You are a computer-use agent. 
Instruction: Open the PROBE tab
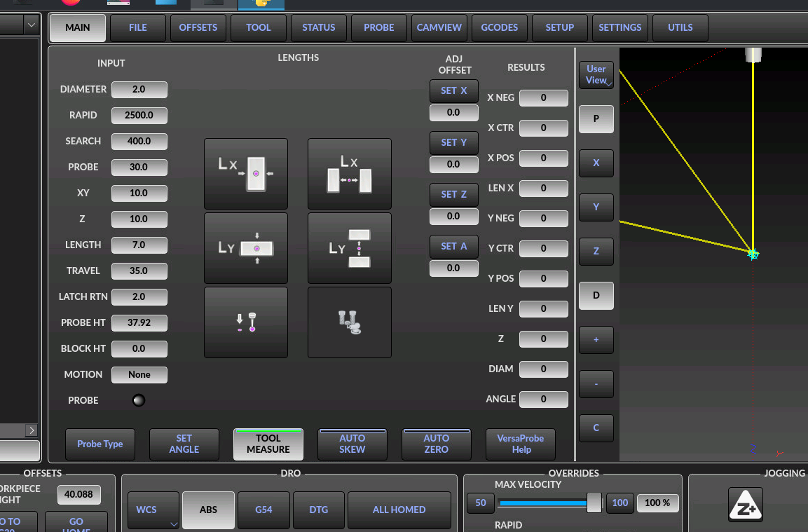pos(378,28)
